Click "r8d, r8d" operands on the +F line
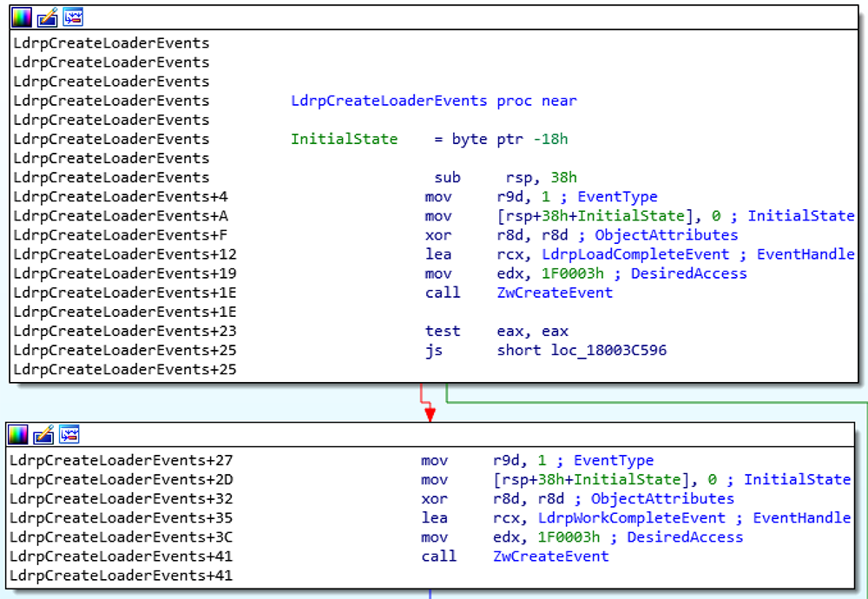The image size is (868, 599). [x=533, y=235]
